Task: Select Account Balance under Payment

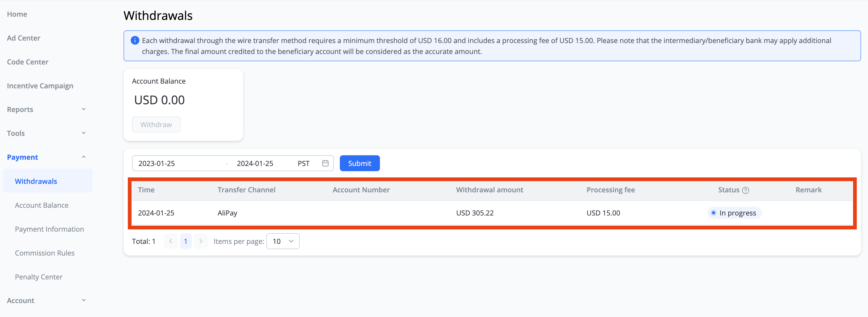Action: (x=42, y=205)
